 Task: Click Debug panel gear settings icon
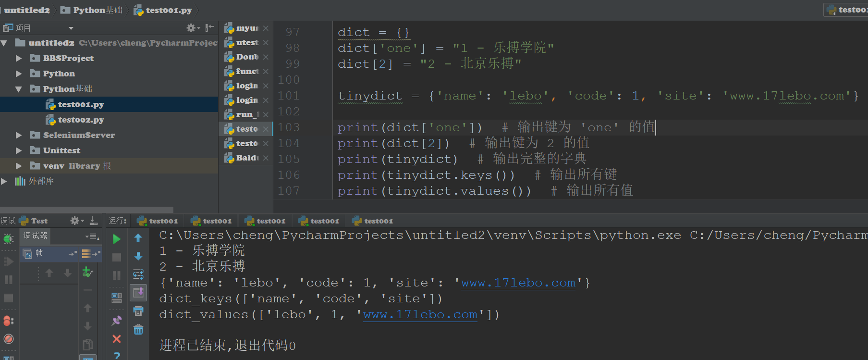point(76,221)
